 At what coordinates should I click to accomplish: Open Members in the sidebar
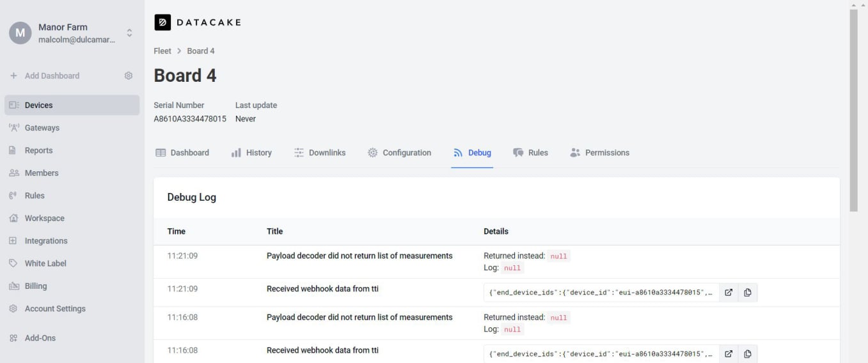pyautogui.click(x=72, y=173)
